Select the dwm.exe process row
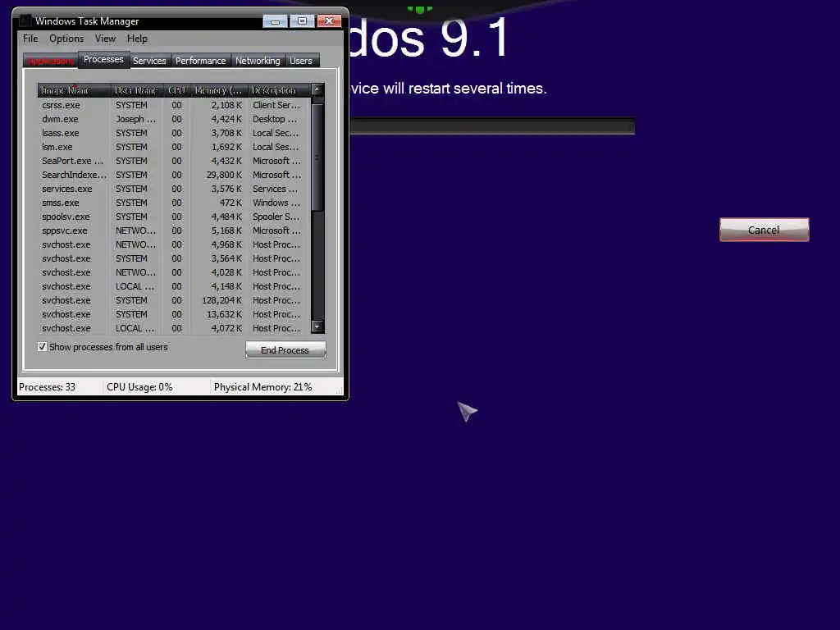840x630 pixels. pos(174,119)
